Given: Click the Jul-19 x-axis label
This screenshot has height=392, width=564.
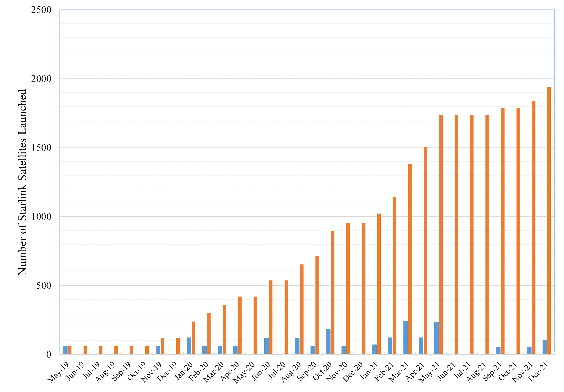Looking at the screenshot, I should point(91,371).
